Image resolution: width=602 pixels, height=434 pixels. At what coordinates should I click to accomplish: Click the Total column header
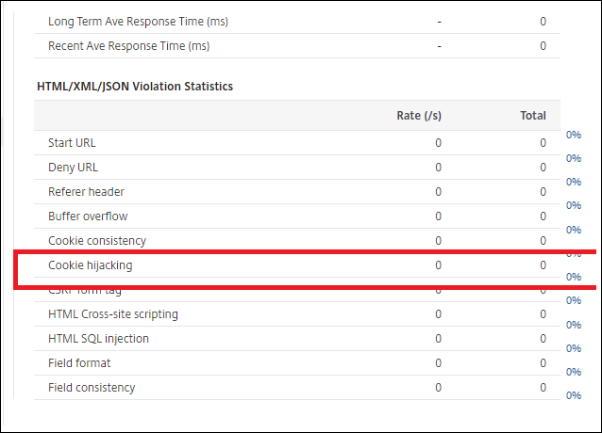click(532, 116)
